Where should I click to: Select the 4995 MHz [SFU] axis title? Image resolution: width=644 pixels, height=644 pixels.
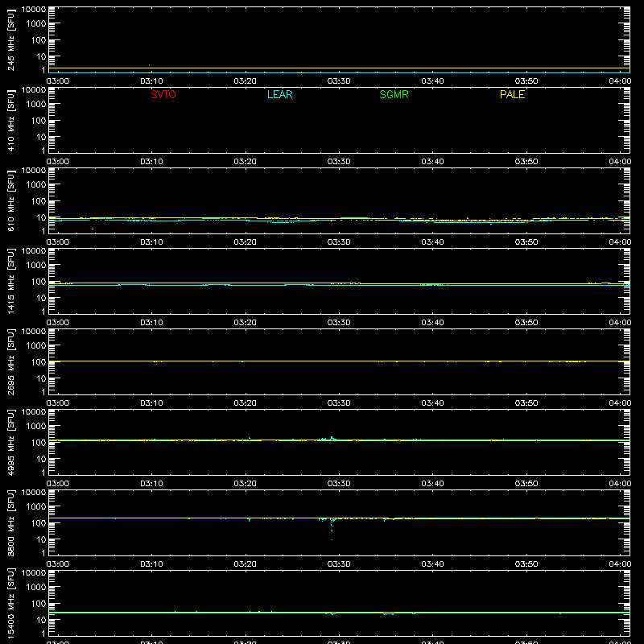point(10,442)
